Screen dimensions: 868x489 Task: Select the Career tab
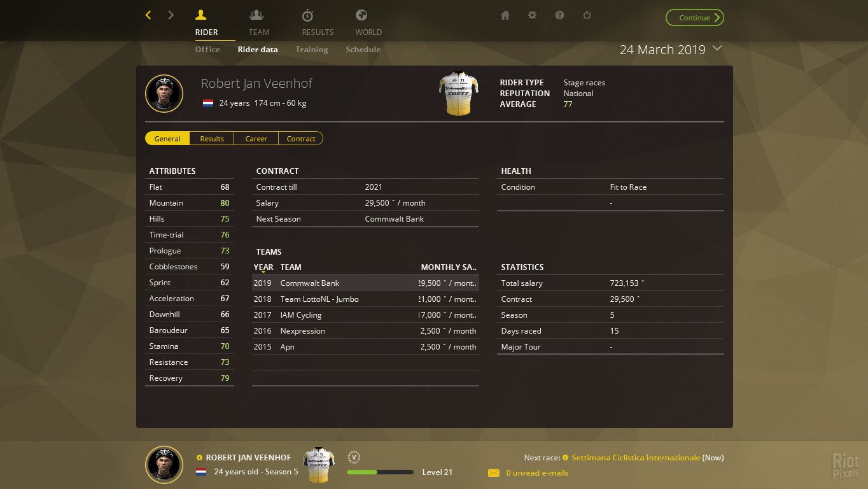coord(256,138)
